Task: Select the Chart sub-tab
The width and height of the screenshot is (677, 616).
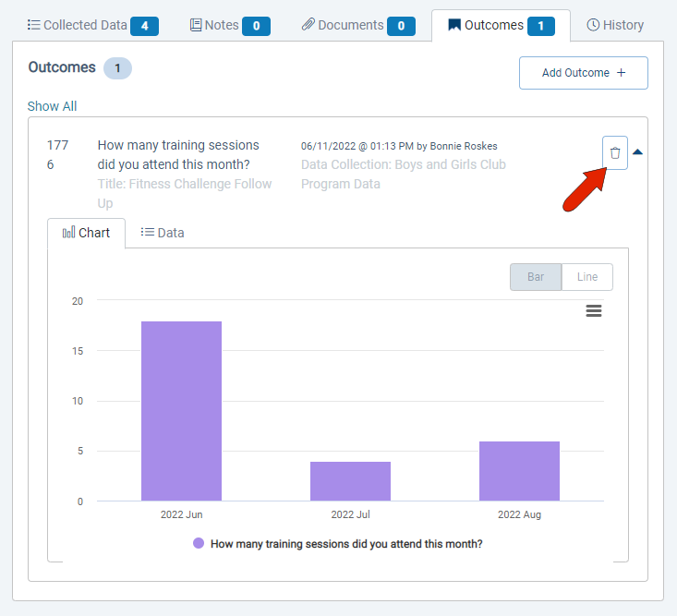Action: click(86, 233)
